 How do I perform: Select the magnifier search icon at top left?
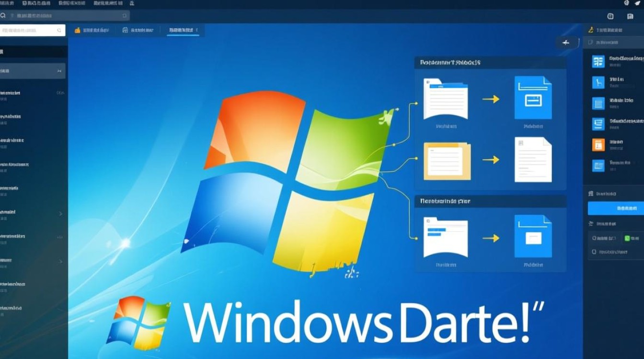3,15
